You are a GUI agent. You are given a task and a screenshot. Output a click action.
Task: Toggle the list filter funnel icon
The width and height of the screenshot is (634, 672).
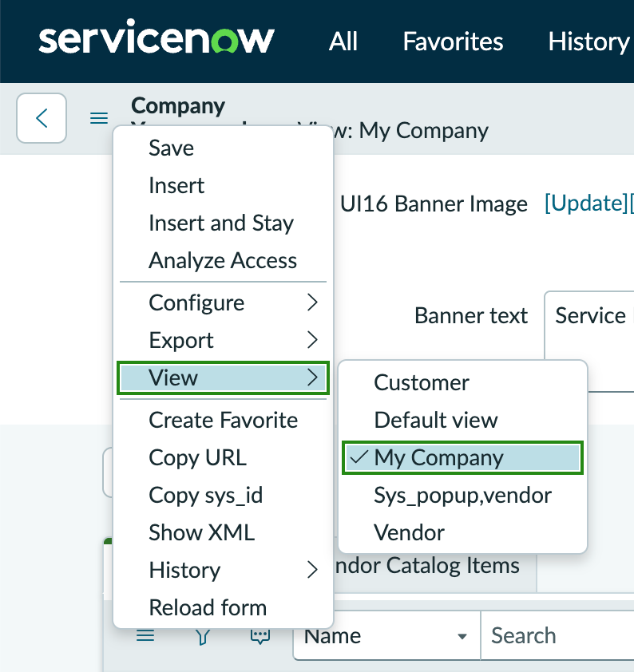203,636
